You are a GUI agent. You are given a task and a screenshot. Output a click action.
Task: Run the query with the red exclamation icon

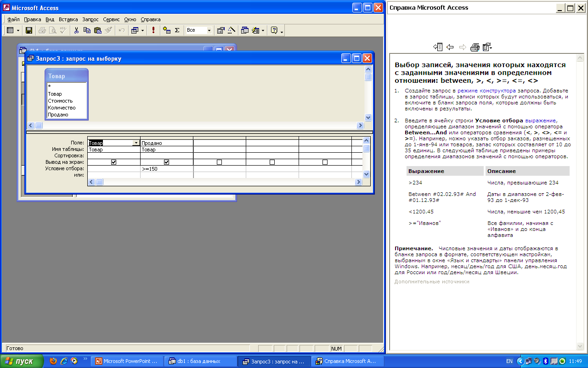tap(153, 30)
